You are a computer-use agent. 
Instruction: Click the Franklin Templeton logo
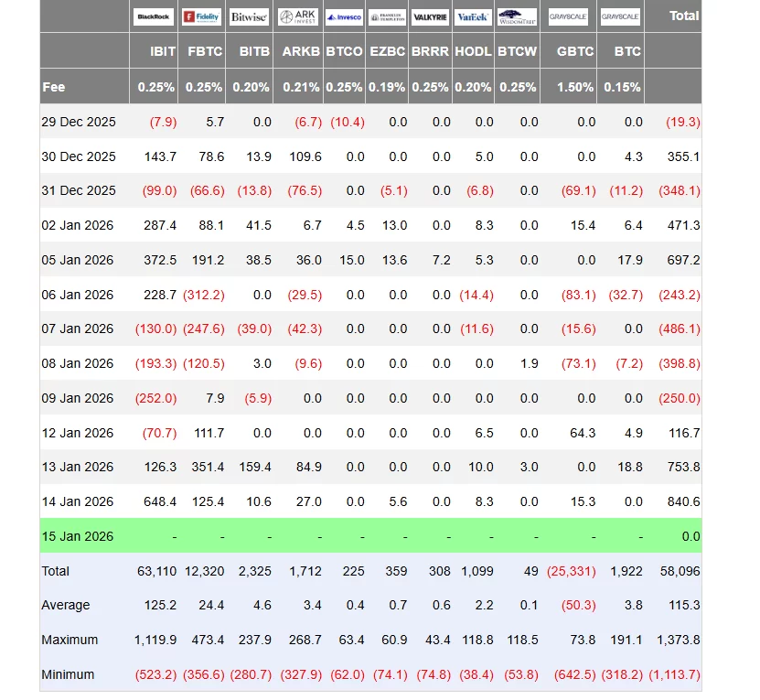click(x=387, y=16)
